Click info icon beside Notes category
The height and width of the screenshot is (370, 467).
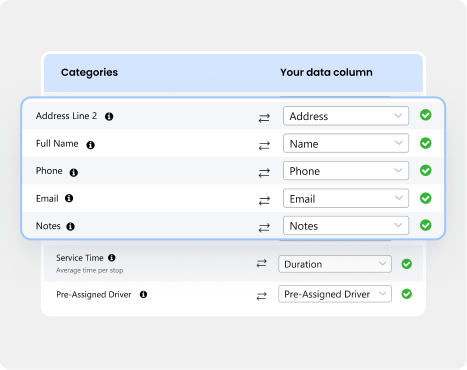70,226
